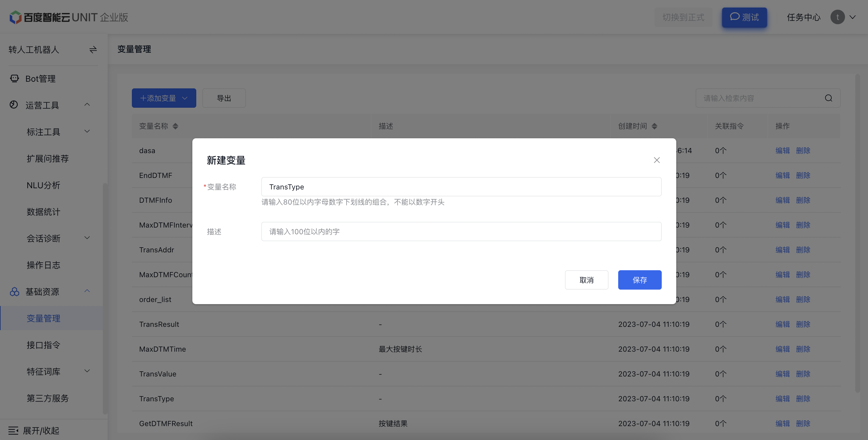868x440 pixels.
Task: Click the 导出 button
Action: click(x=224, y=98)
